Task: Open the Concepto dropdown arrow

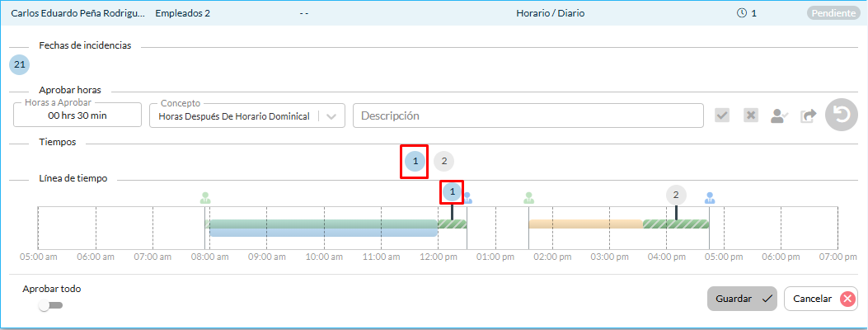Action: 331,116
